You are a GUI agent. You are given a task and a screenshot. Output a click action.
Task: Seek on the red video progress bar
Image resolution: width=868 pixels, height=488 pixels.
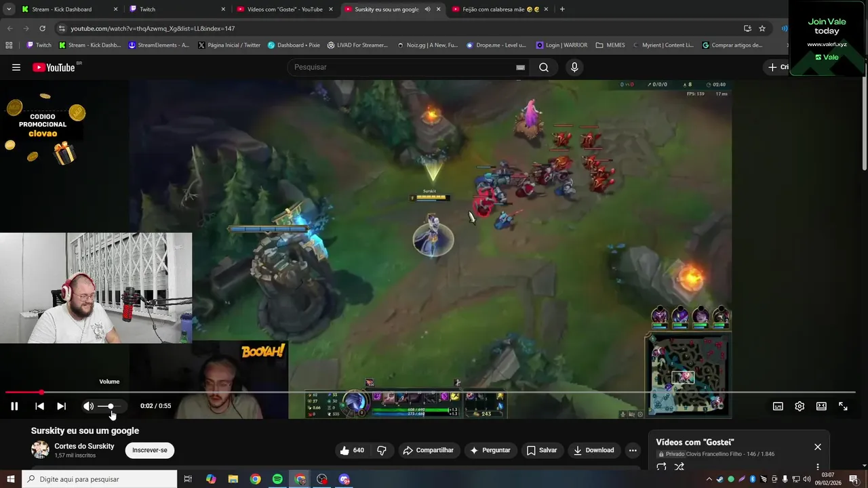point(431,392)
